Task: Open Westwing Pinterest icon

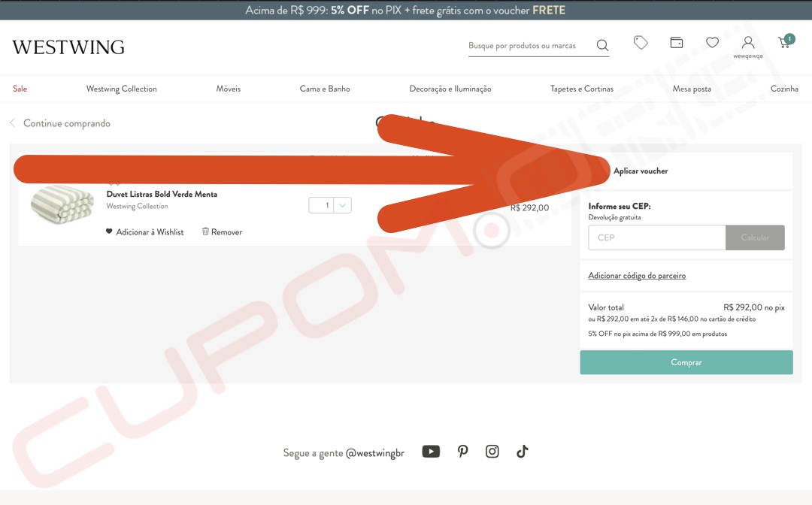Action: point(462,451)
